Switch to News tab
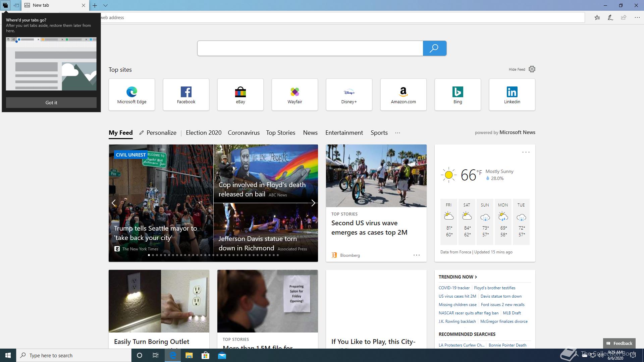Screen dimensions: 644x362 pos(310,133)
